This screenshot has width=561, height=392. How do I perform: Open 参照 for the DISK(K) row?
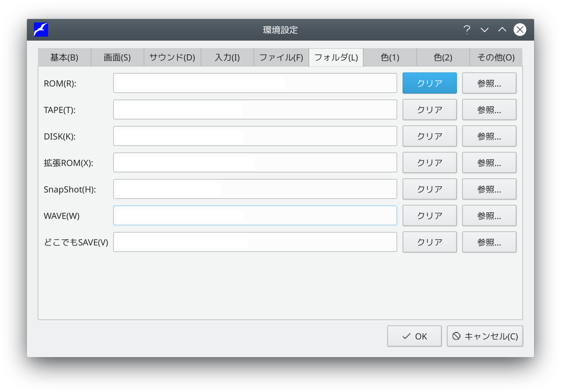(489, 136)
